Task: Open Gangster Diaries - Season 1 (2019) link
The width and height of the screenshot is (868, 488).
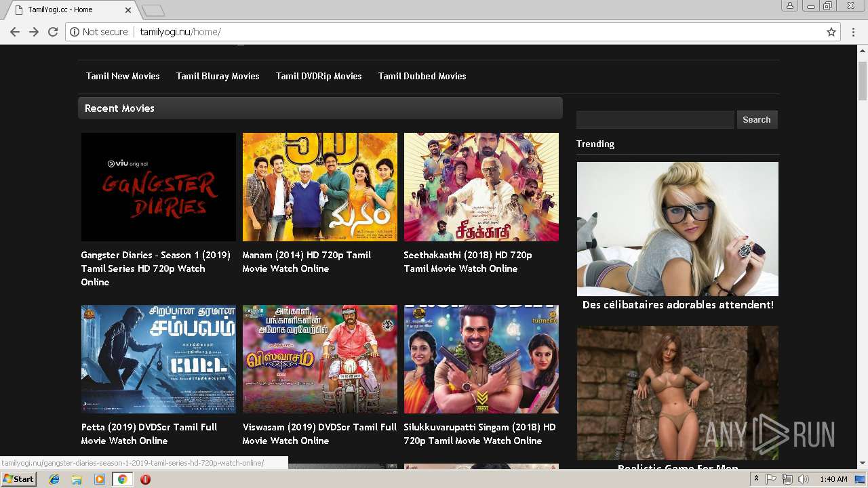Action: 156,268
